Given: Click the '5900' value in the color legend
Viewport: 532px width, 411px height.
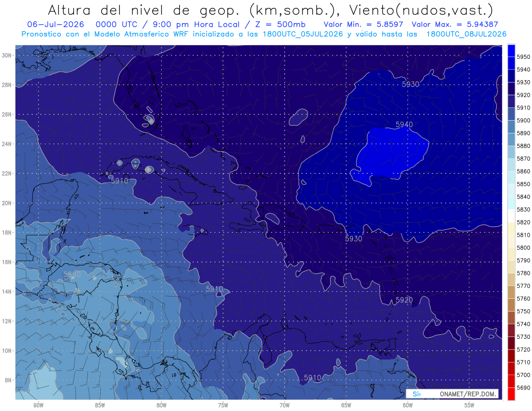Looking at the screenshot, I should point(524,120).
